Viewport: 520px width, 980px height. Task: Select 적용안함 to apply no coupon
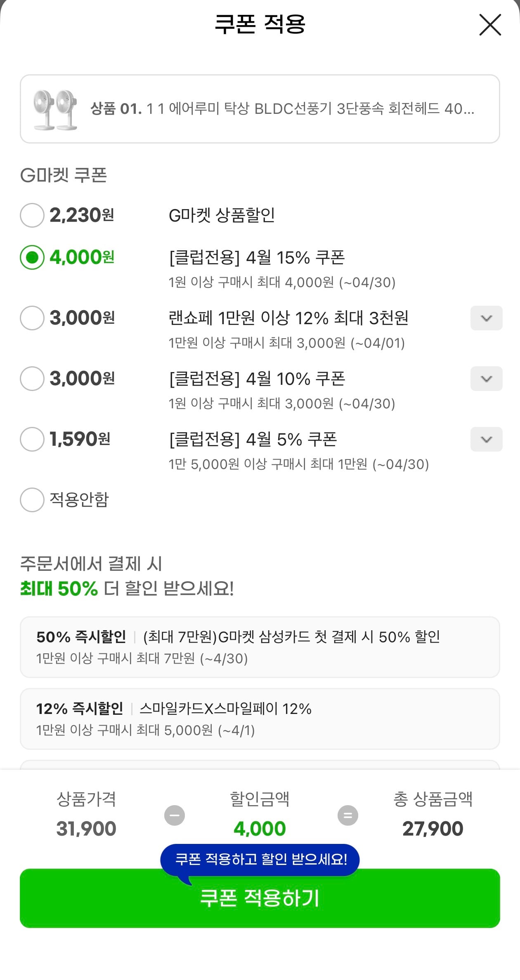click(x=31, y=500)
